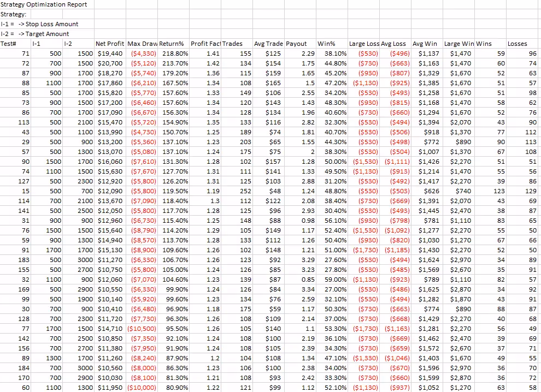Select the 'Avg Trade' header cell
The width and height of the screenshot is (541, 392).
269,44
